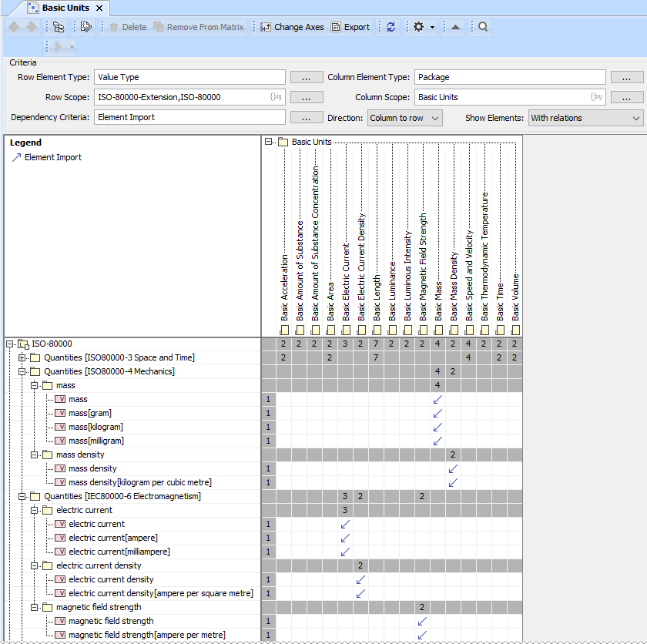Click the browse button for Dependency Criteria

(x=306, y=118)
